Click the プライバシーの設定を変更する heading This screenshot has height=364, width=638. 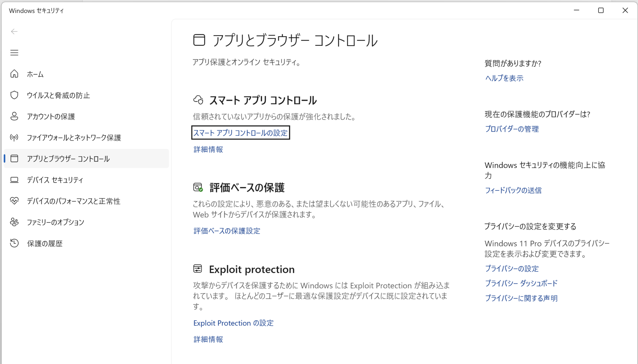(530, 226)
